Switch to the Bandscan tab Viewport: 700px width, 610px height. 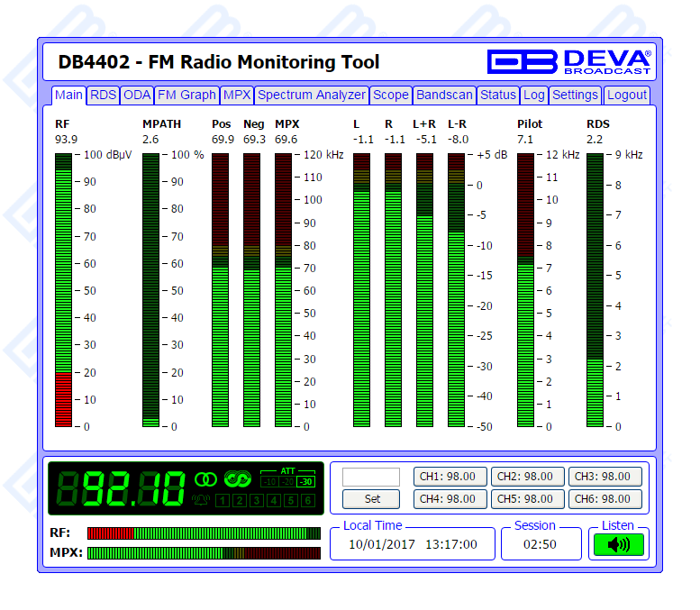click(x=444, y=95)
